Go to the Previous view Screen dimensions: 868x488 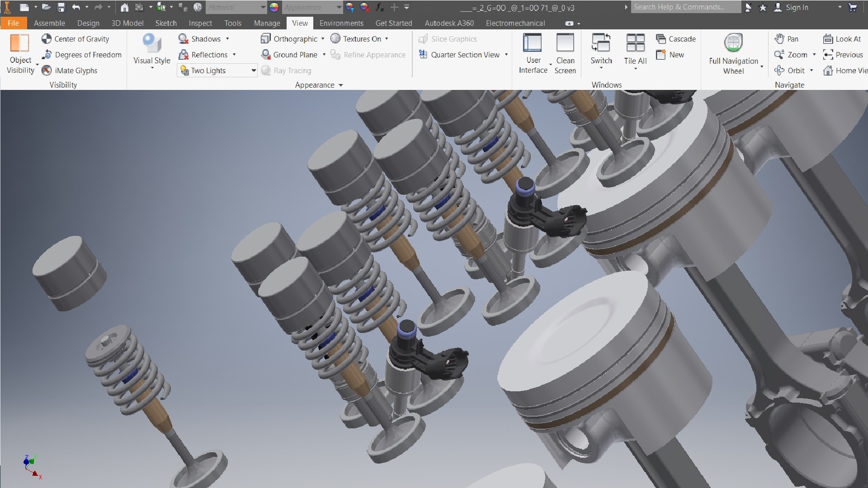coord(843,55)
